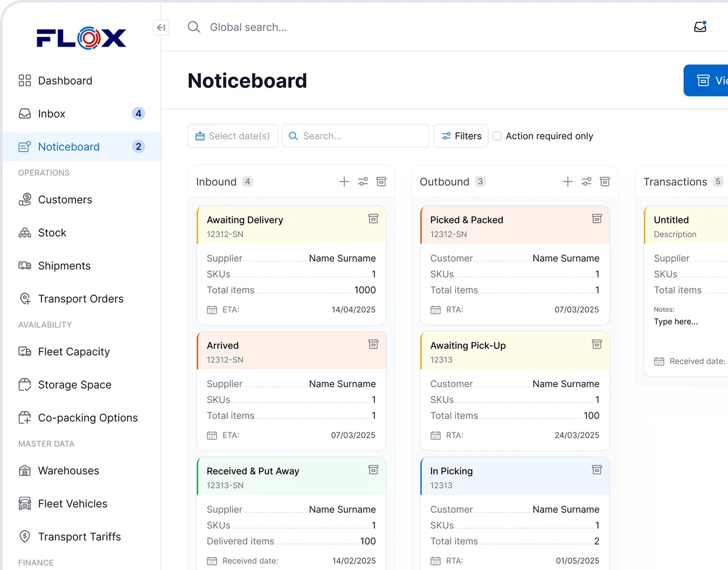This screenshot has height=570, width=728.
Task: Click the global search magnifier icon
Action: pos(194,27)
